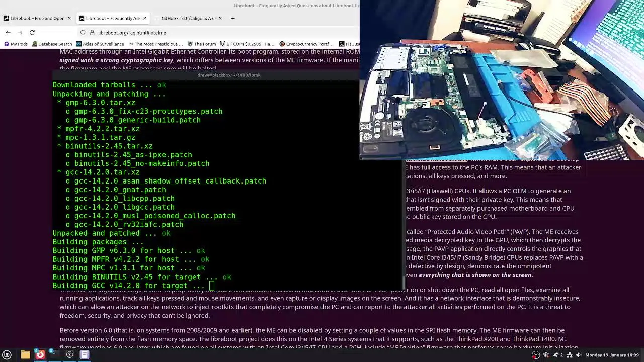Click the round dark app icon in taskbar
Image resolution: width=644 pixels, height=362 pixels.
coord(70,355)
